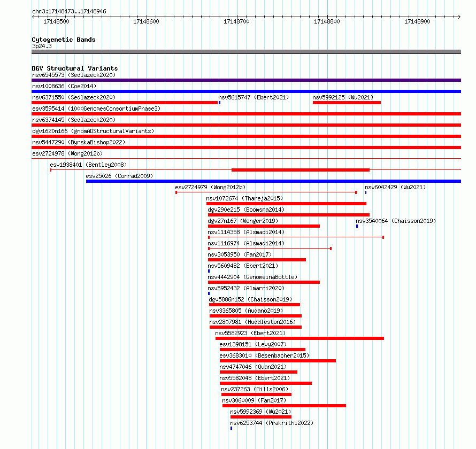Open dgv290e215 (Boomsma2014) entry
The height and width of the screenshot is (449, 476).
246,210
